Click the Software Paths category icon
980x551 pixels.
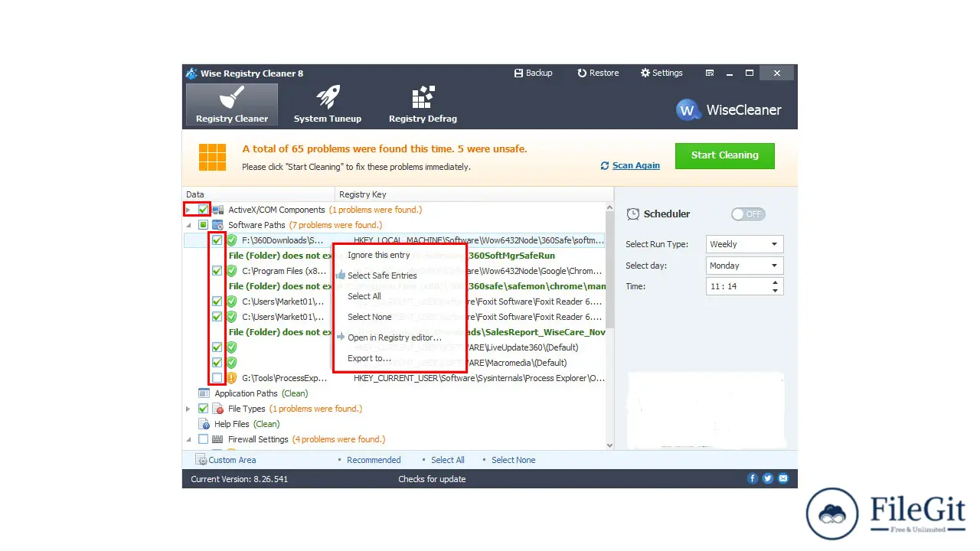click(217, 225)
